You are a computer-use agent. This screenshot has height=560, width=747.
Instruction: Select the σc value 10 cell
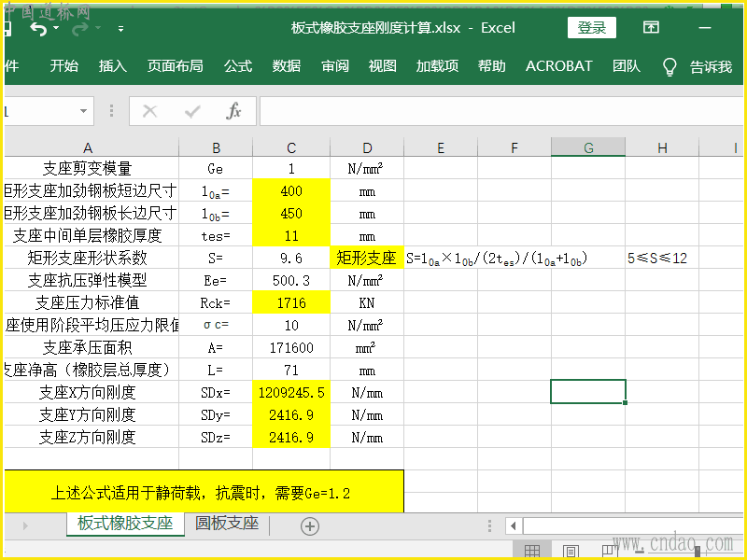(x=291, y=325)
